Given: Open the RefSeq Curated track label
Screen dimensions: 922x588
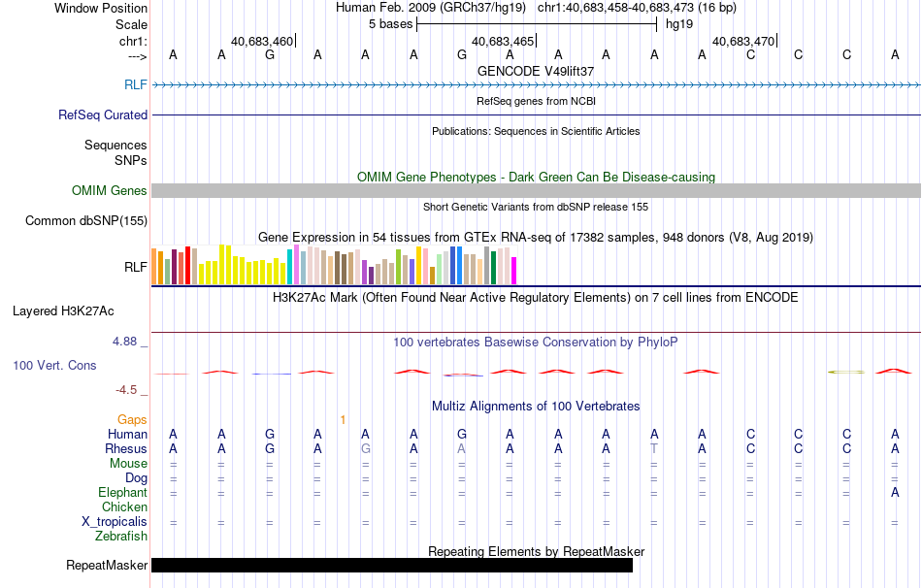Looking at the screenshot, I should 102,114.
